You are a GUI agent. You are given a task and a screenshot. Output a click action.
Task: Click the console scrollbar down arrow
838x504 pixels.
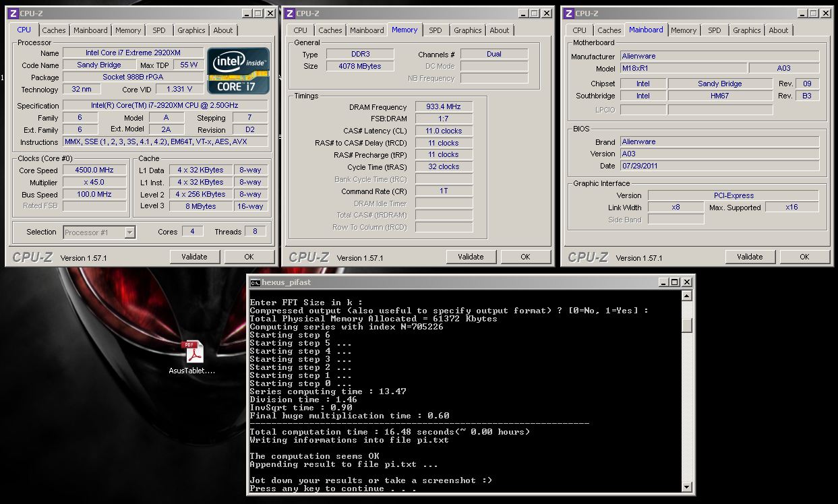(686, 486)
